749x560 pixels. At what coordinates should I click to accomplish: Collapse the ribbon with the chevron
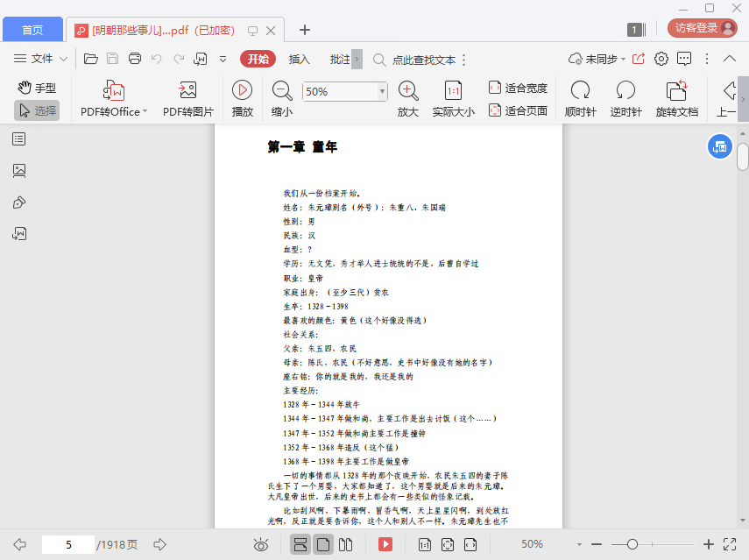730,59
